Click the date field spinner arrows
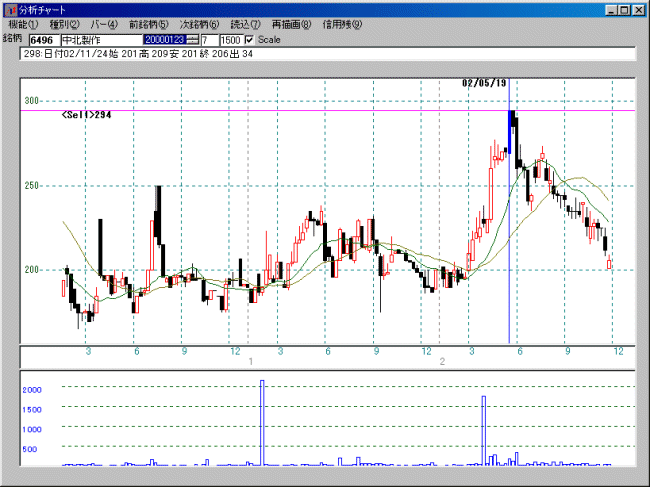The height and width of the screenshot is (487, 650). click(x=193, y=39)
